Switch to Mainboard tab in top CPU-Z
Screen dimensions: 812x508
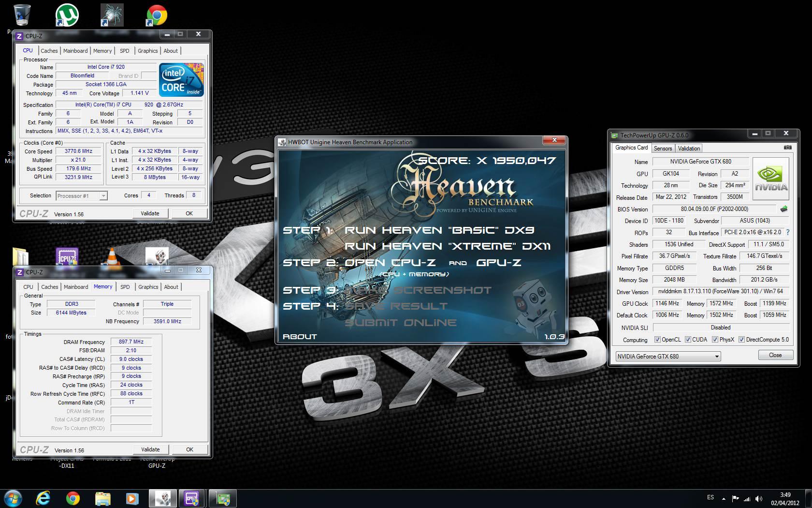(x=75, y=51)
